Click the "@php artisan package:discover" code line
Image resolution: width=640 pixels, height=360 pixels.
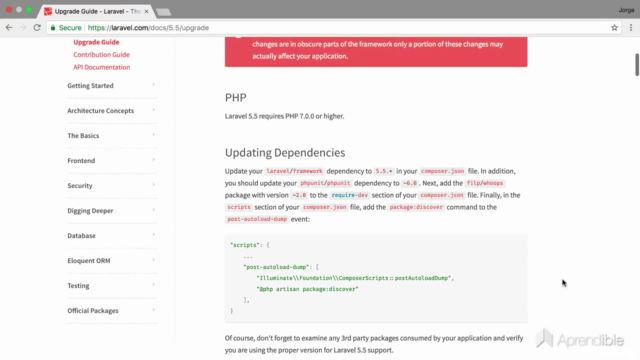[x=307, y=289]
